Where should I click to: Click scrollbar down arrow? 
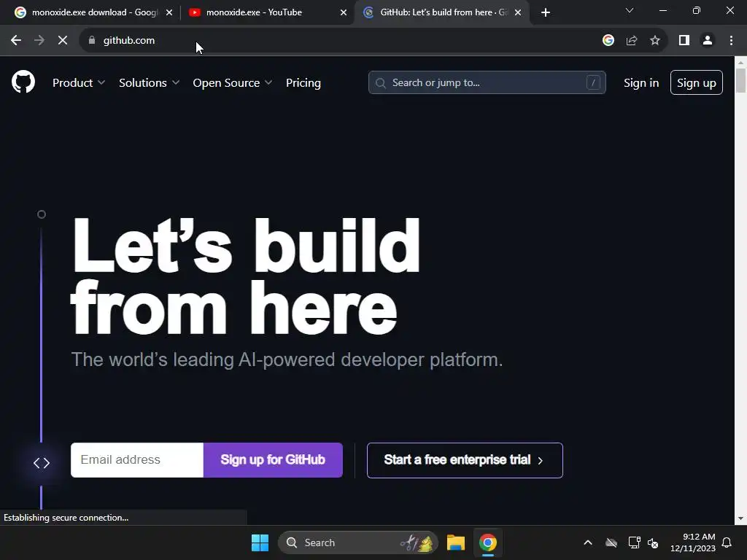[x=741, y=518]
